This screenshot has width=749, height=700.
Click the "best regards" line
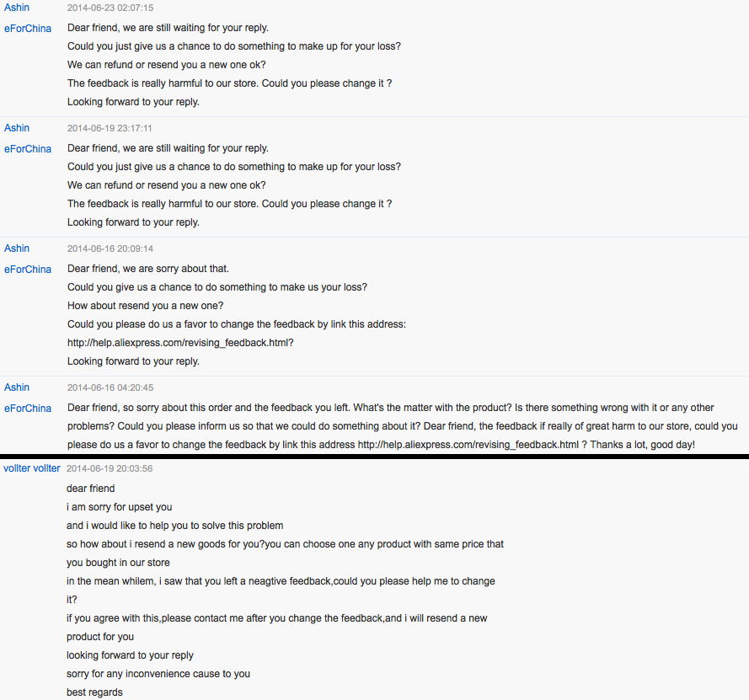94,692
